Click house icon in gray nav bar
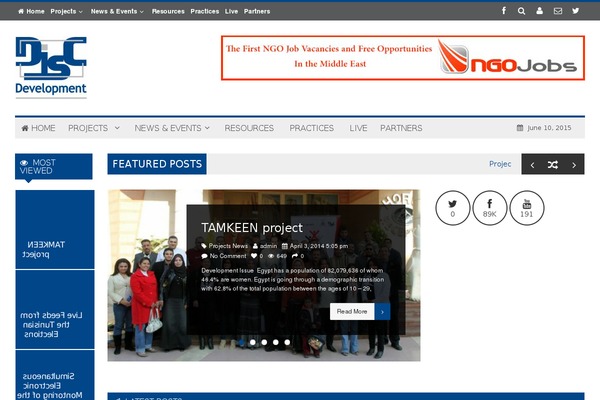The width and height of the screenshot is (600, 400). (25, 128)
